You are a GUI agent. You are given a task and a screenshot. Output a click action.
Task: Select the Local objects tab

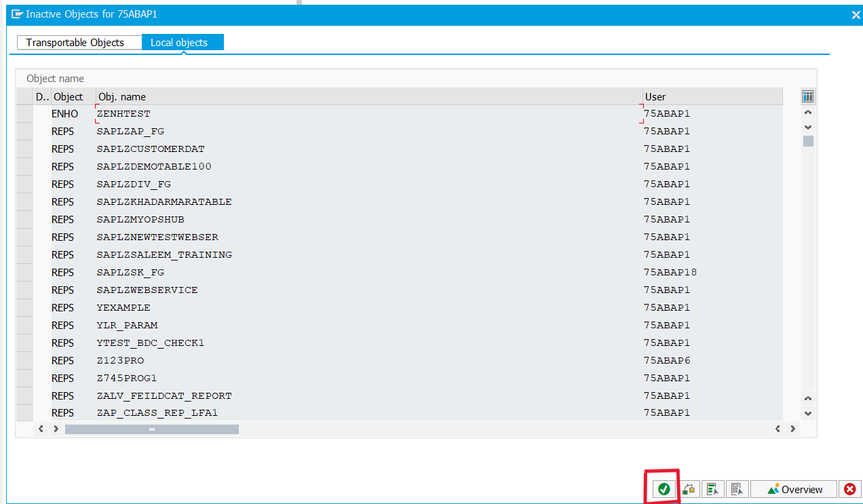pyautogui.click(x=182, y=43)
